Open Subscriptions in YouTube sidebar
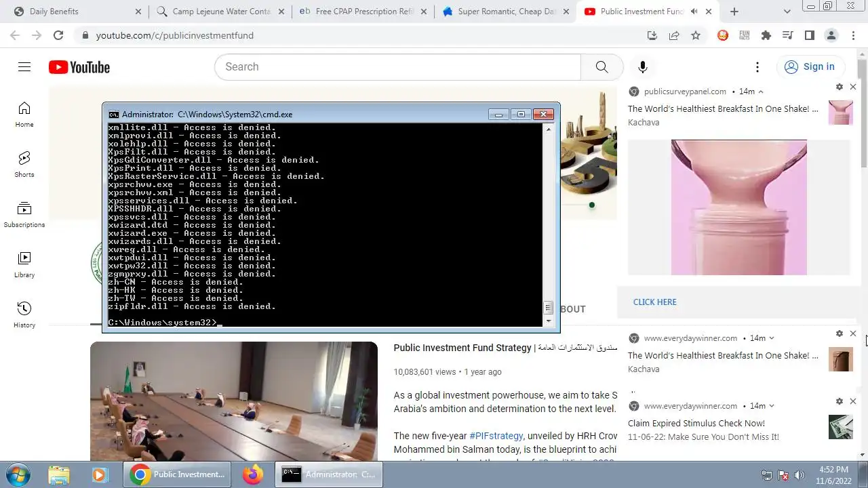 [x=24, y=214]
